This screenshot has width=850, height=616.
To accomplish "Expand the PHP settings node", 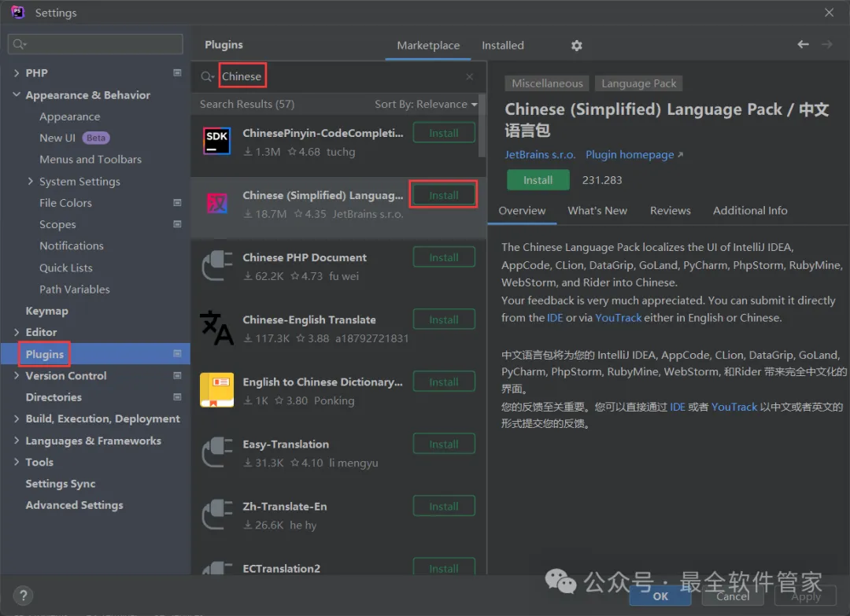I will click(17, 72).
